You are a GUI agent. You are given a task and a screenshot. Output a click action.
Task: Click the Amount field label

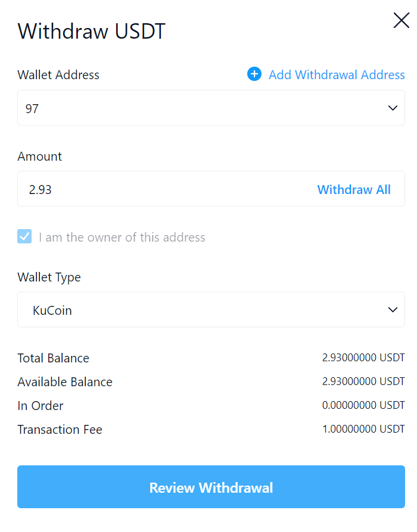point(40,157)
